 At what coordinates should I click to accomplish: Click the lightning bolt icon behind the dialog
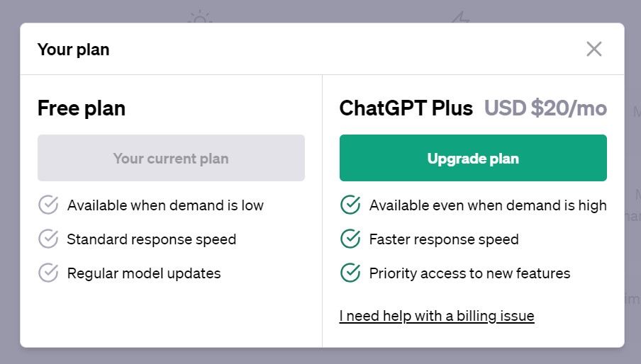point(461,17)
